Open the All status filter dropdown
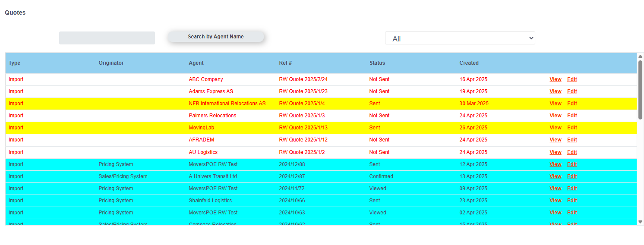The width and height of the screenshot is (644, 245). click(x=460, y=38)
